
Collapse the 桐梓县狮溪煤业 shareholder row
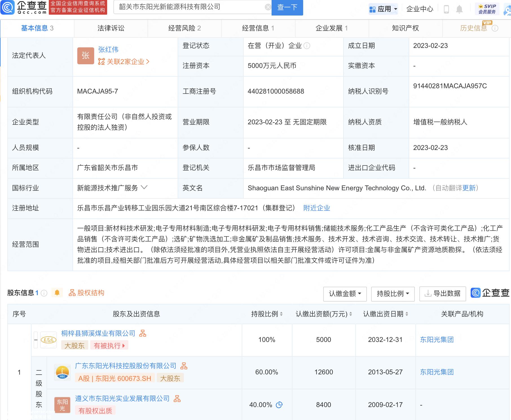(36, 340)
